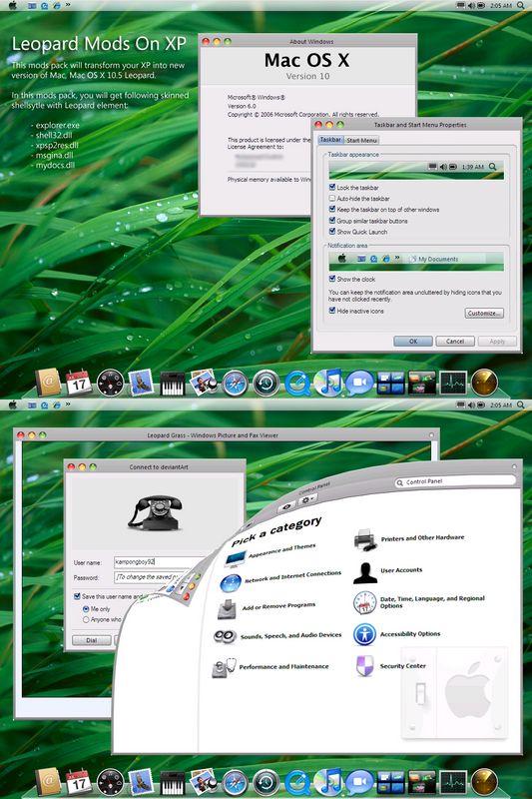Open iCal in dock under Taskbar Properties dialog
Image resolution: width=532 pixels, height=799 pixels.
tap(78, 383)
